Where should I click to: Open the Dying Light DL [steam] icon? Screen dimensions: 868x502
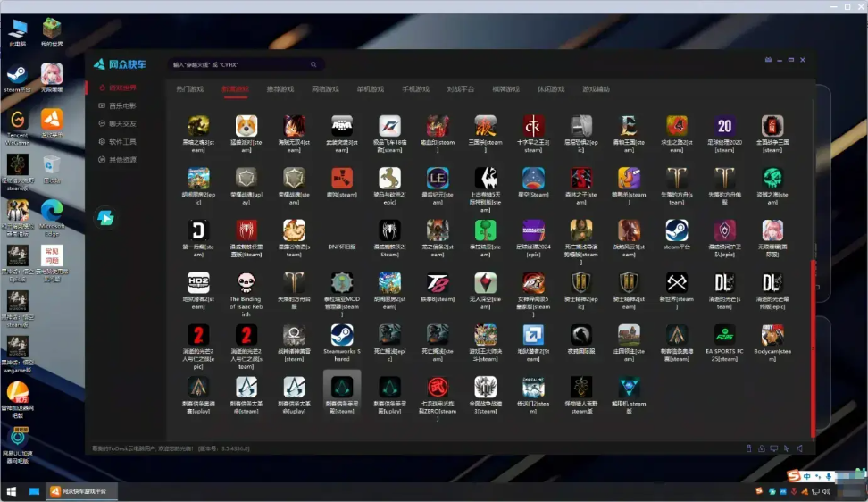724,283
